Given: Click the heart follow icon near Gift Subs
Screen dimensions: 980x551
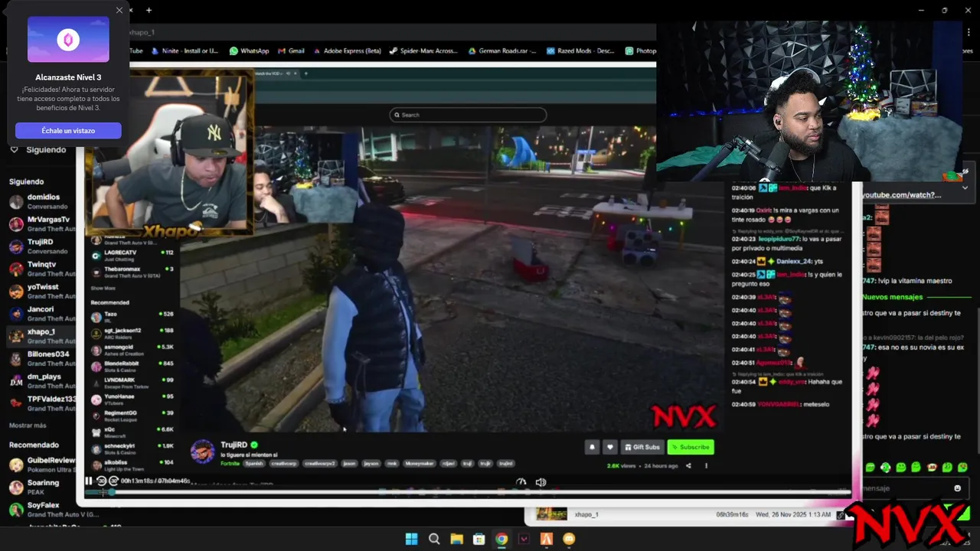Looking at the screenshot, I should point(610,447).
